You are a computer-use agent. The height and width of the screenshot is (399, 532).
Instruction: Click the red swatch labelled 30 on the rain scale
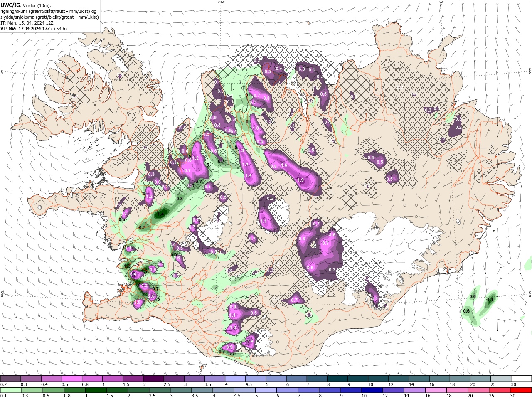[x=521, y=390]
